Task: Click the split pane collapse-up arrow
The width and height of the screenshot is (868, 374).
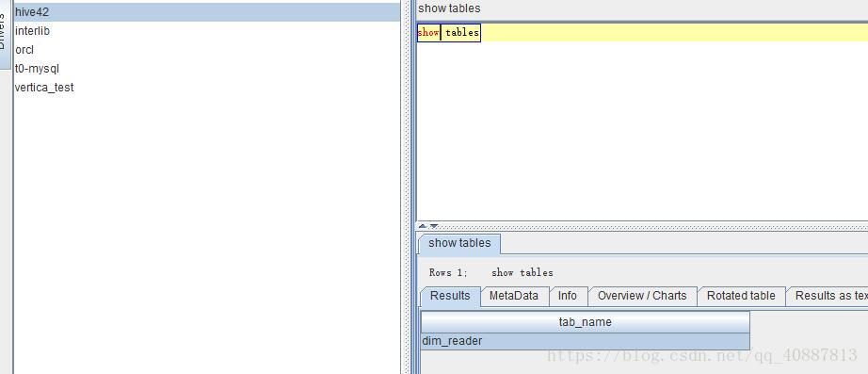Action: [423, 226]
